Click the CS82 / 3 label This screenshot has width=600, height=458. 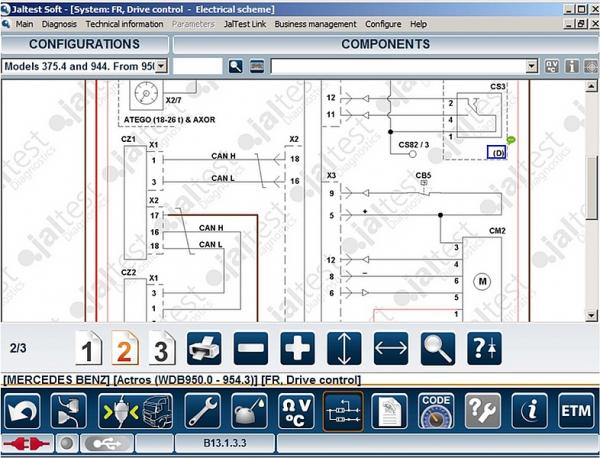[414, 145]
